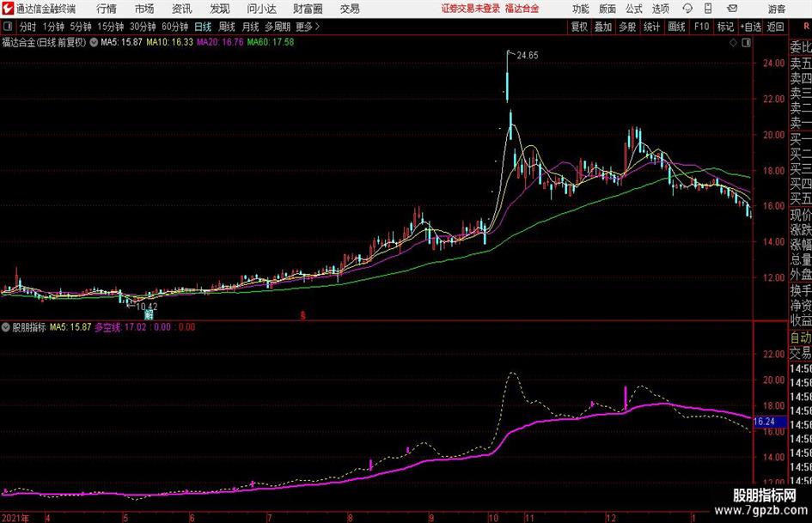Click the 游客 user account label

coord(776,9)
